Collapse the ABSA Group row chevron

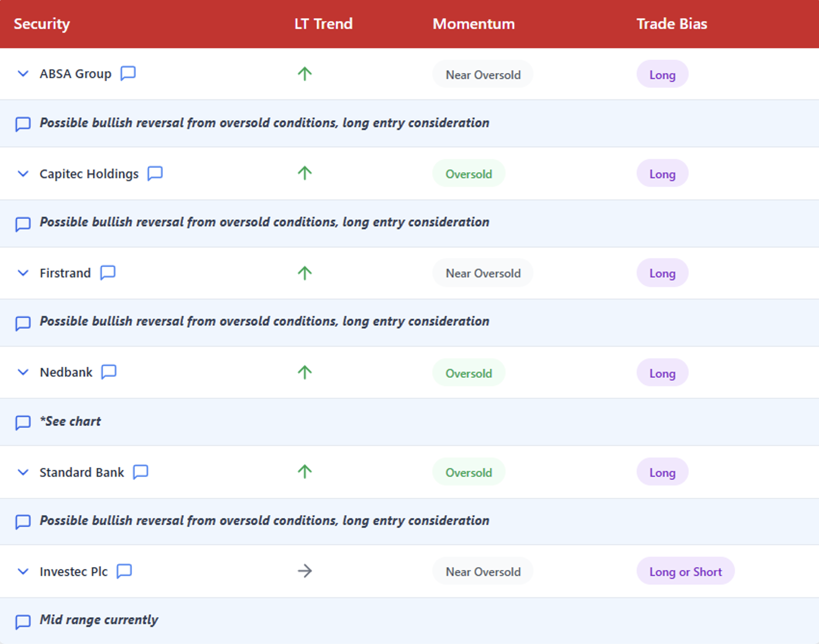pos(23,73)
